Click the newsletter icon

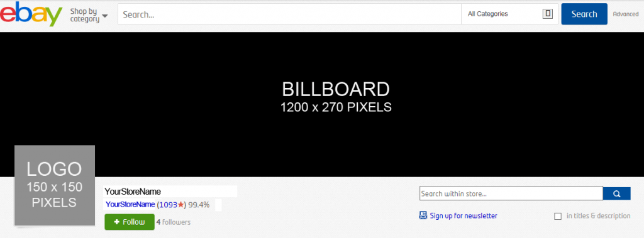click(x=423, y=215)
